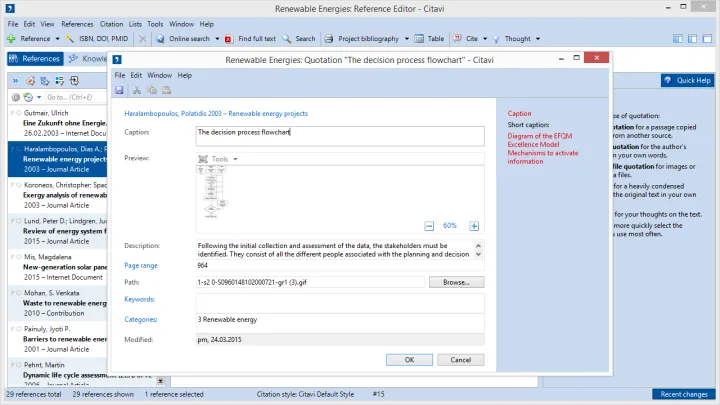Viewport: 720px width, 405px height.
Task: Click the Find full text PDF icon
Action: pos(229,39)
